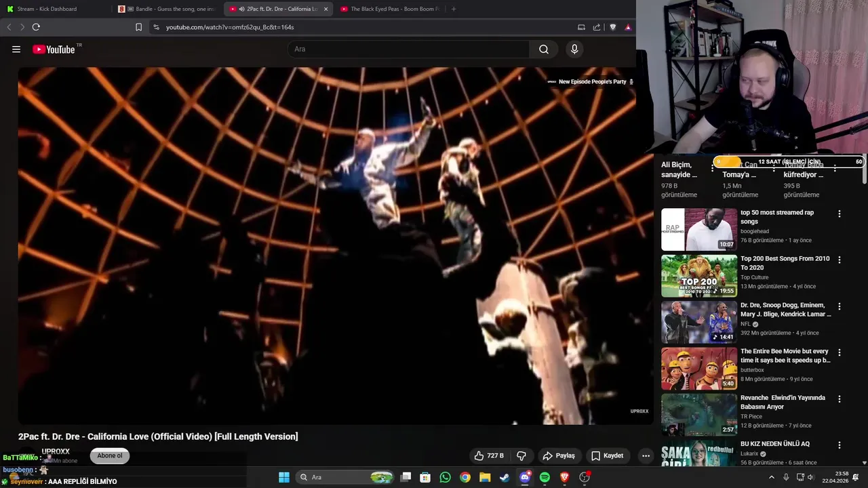Click the browser share icon
Screen dimensions: 868x488
click(x=597, y=27)
